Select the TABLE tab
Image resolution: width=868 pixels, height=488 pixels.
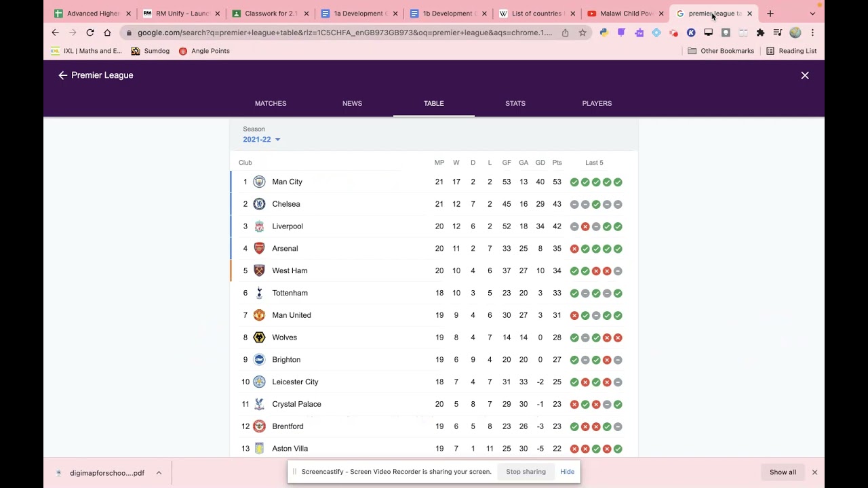pos(434,103)
